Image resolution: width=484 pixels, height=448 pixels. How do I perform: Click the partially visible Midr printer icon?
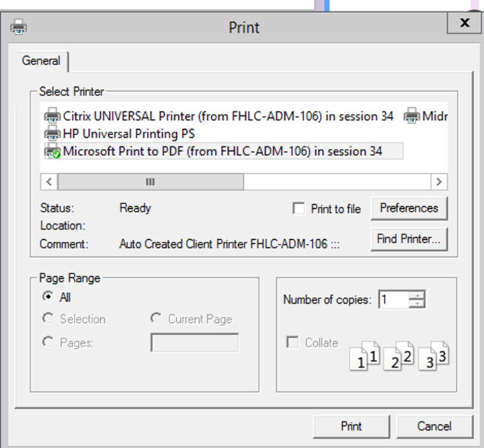coord(411,116)
